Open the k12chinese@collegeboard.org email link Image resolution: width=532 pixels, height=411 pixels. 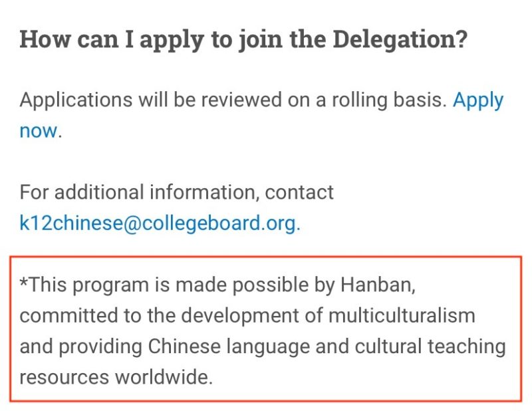pos(160,223)
